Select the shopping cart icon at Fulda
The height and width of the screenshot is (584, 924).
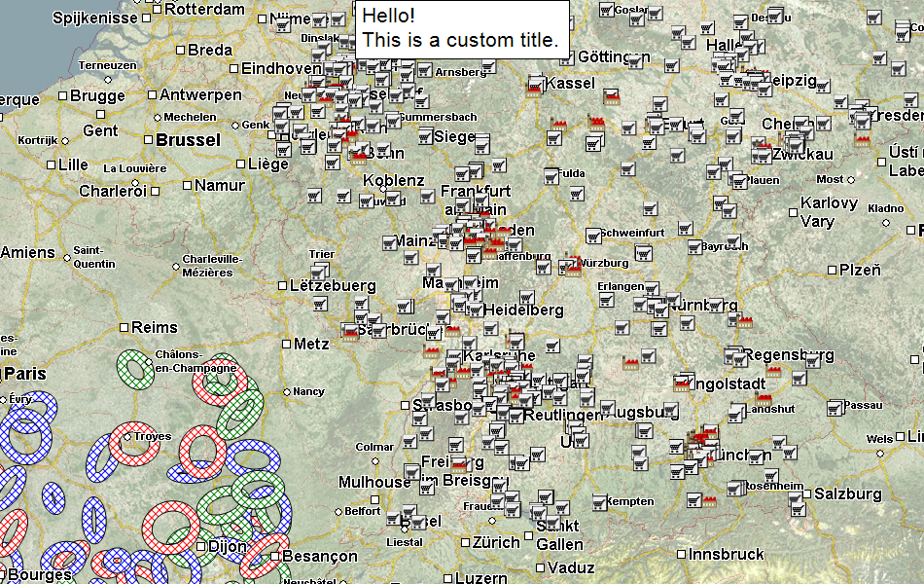point(551,176)
